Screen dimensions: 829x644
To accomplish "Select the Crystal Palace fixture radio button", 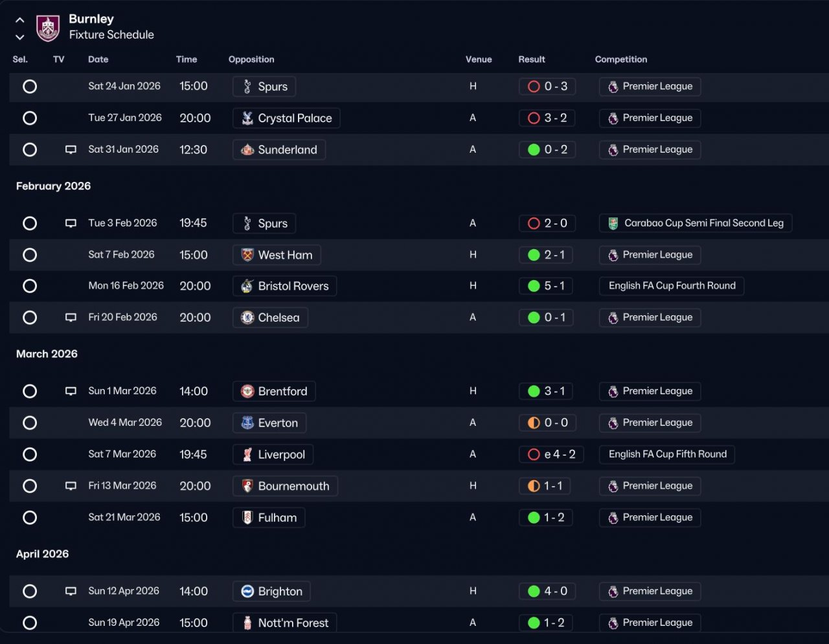I will pyautogui.click(x=30, y=118).
